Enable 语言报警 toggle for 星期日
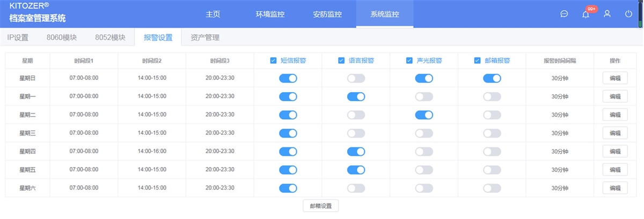644x219 pixels. coord(356,79)
